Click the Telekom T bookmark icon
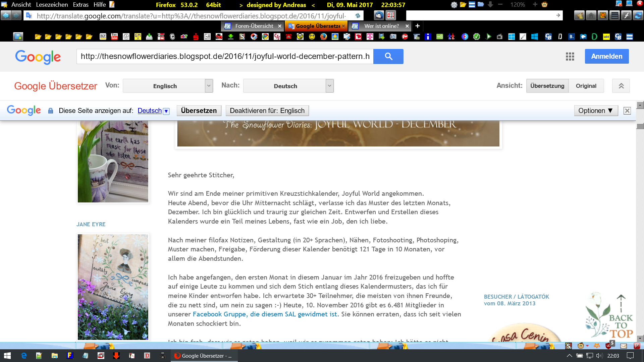 click(x=370, y=37)
